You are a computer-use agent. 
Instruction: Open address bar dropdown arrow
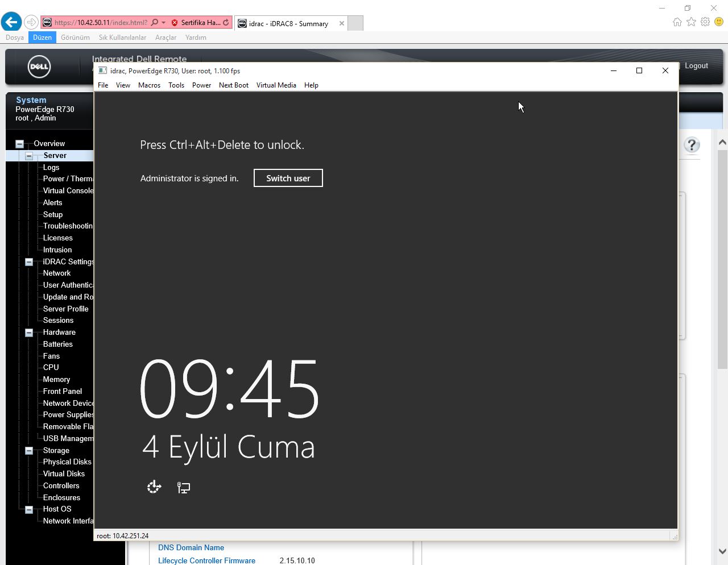click(164, 23)
